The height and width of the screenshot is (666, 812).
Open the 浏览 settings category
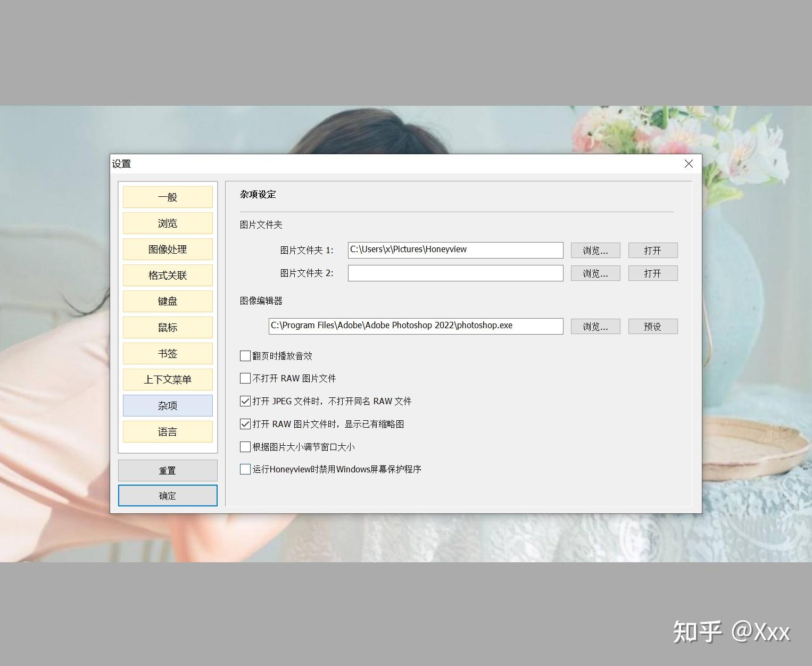pos(167,223)
